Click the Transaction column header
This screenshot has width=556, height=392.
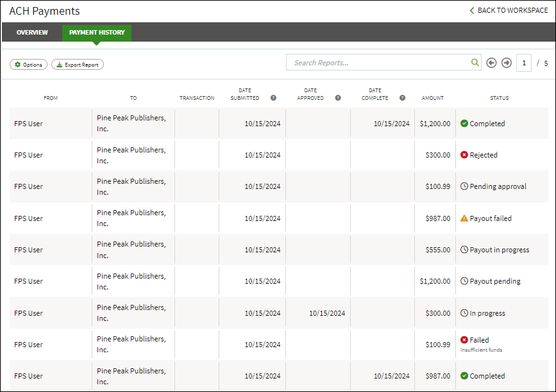coord(197,98)
